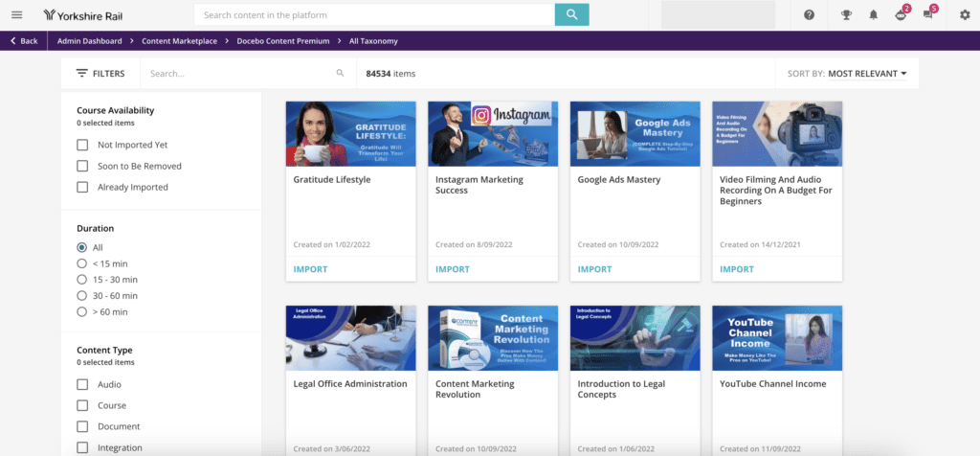
Task: Select the All duration radio button
Action: point(82,248)
